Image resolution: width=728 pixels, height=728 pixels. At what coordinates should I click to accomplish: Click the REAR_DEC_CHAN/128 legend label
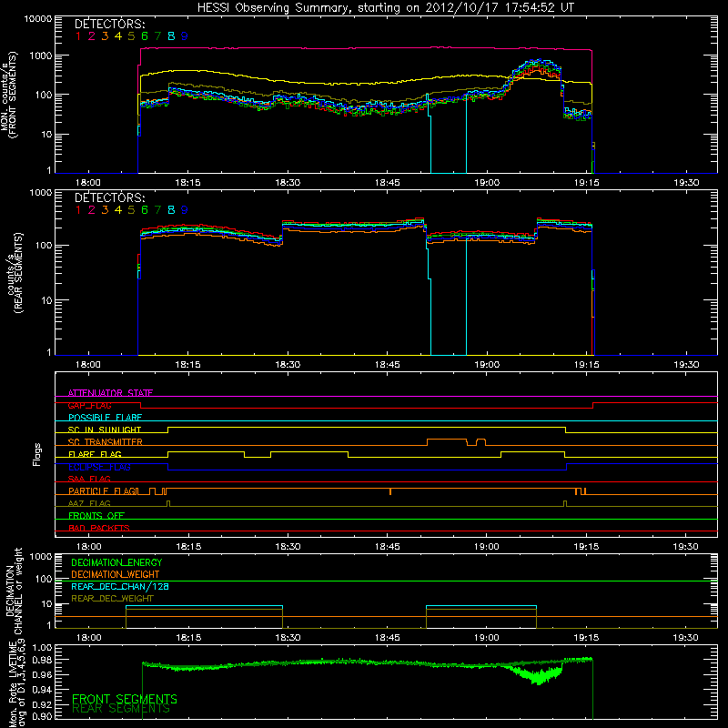[120, 586]
